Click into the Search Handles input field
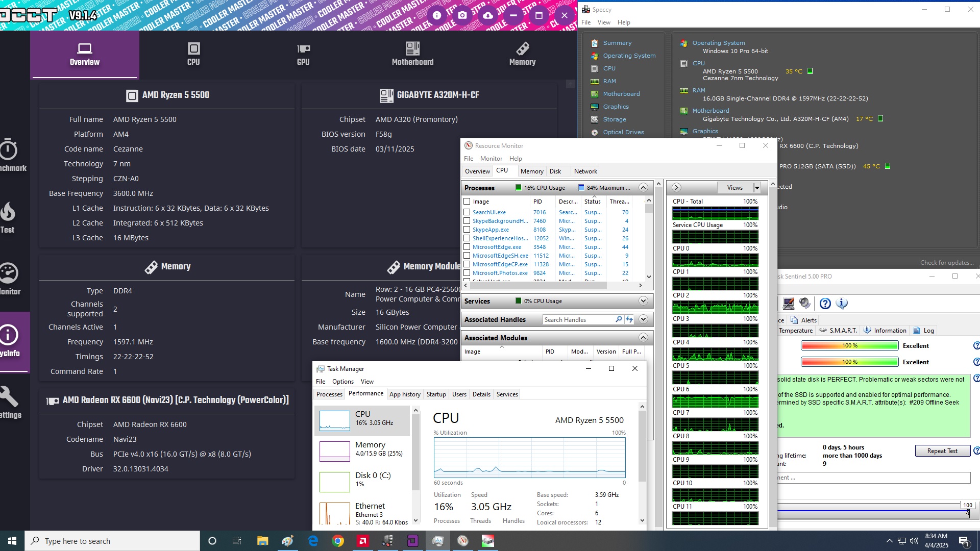 [578, 319]
